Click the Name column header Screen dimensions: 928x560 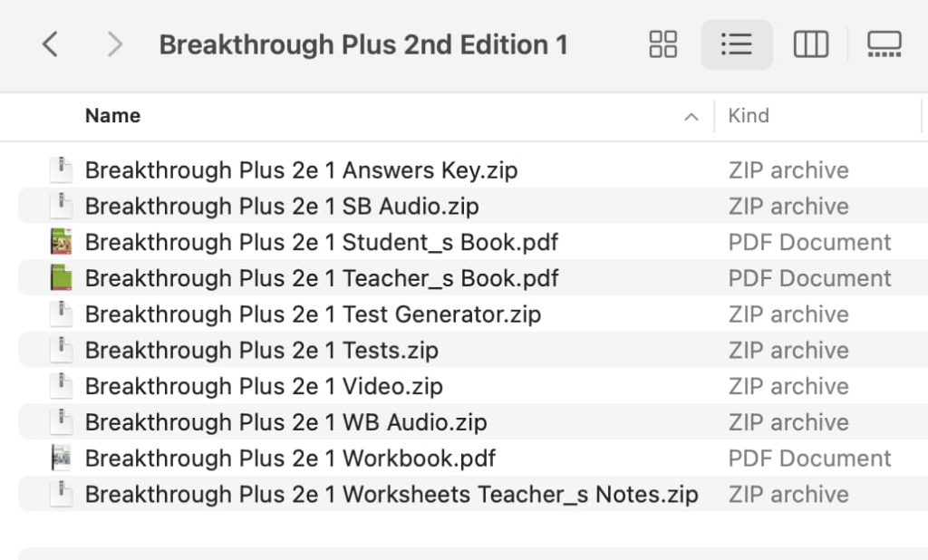click(112, 116)
